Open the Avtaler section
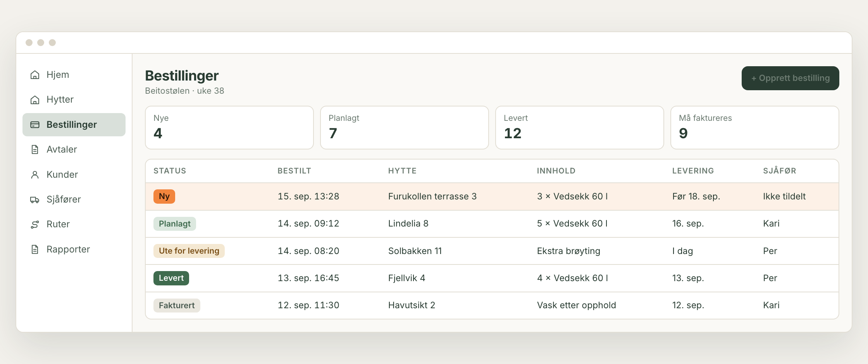Image resolution: width=868 pixels, height=364 pixels. (74, 149)
